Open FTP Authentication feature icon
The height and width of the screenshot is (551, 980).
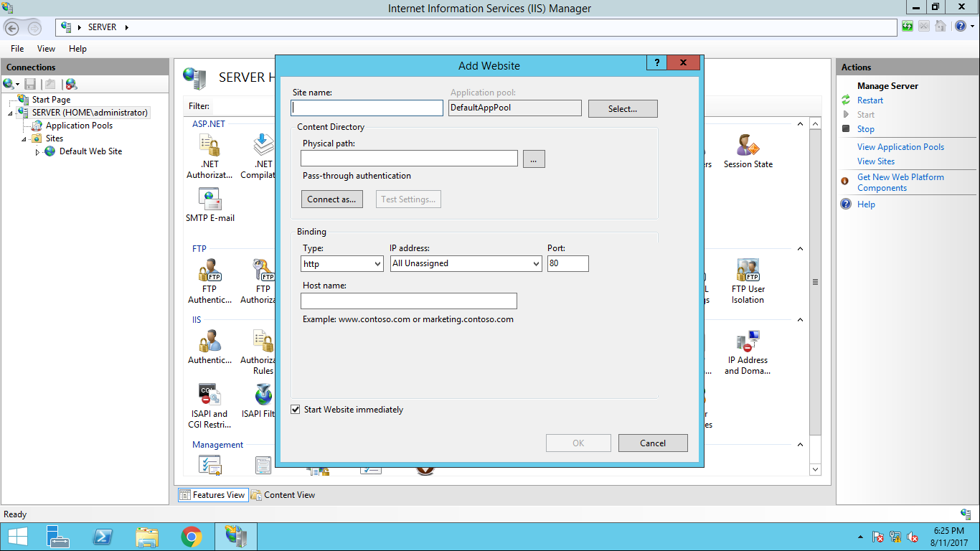pyautogui.click(x=209, y=270)
